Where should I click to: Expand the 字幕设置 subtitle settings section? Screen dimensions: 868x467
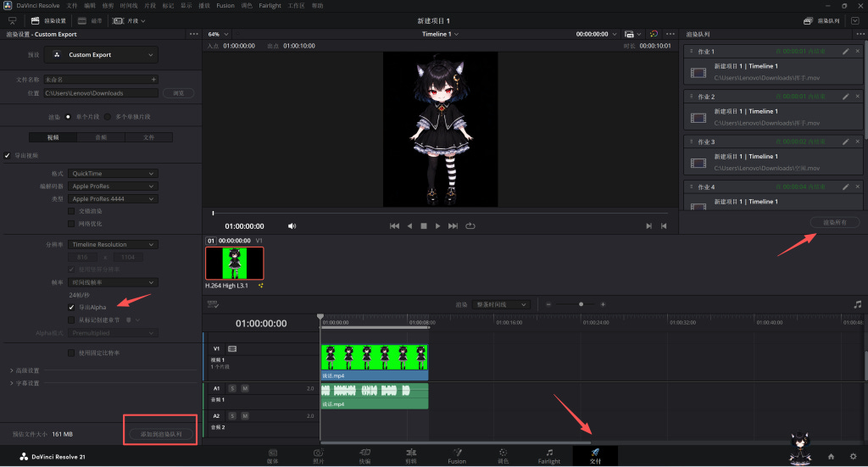(25, 383)
